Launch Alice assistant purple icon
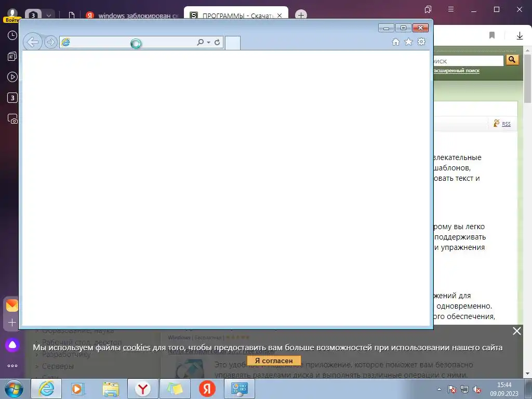The width and height of the screenshot is (532, 399). 12,345
